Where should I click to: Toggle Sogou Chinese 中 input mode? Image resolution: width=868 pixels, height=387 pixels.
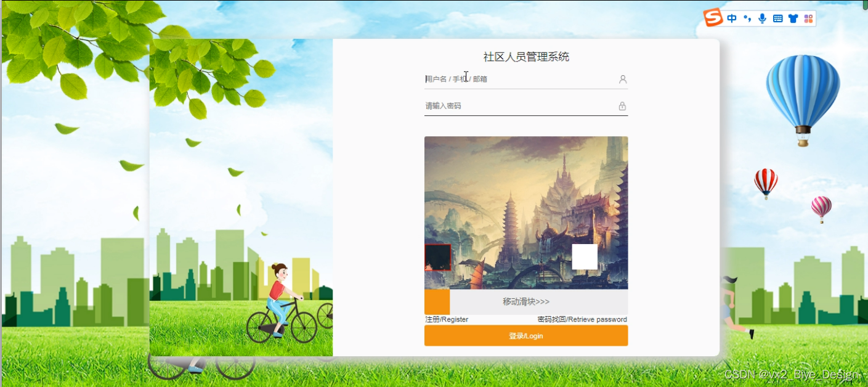732,18
